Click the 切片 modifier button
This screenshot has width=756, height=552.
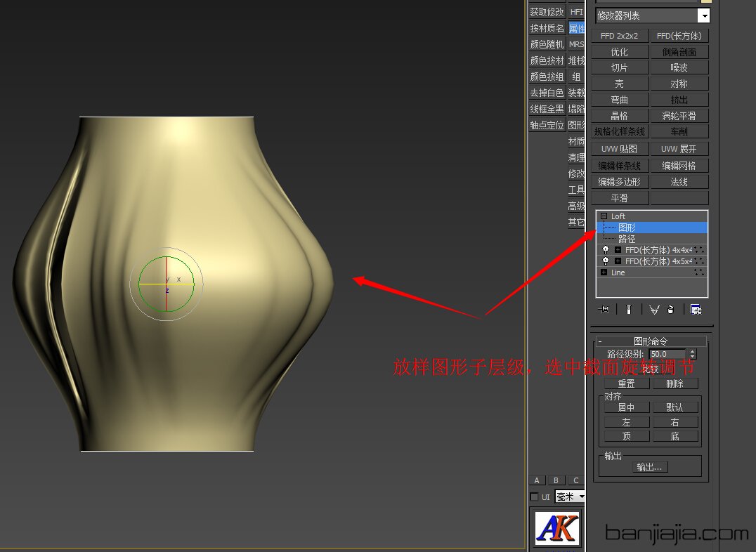click(x=620, y=67)
